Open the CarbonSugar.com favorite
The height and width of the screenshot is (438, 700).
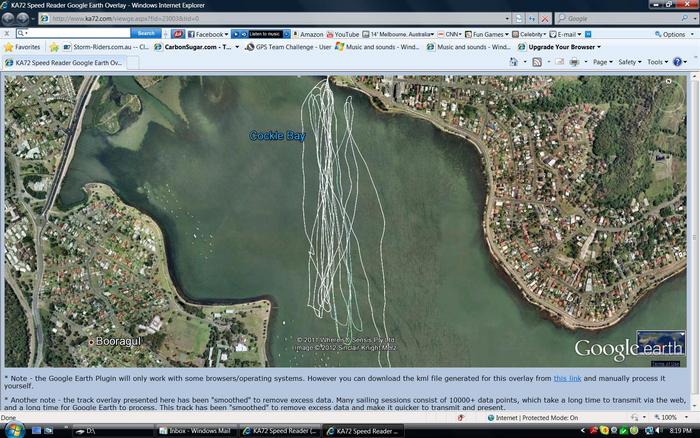point(197,47)
